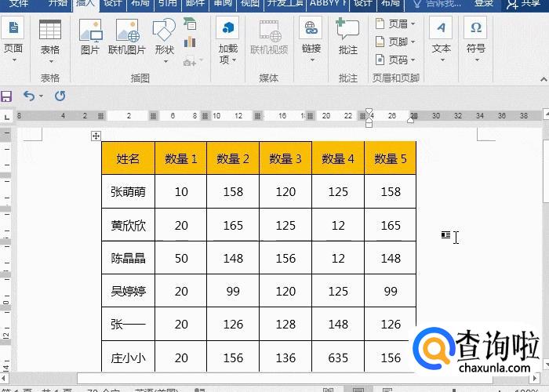Insert a chart icon
The width and height of the screenshot is (549, 392).
coord(190,42)
